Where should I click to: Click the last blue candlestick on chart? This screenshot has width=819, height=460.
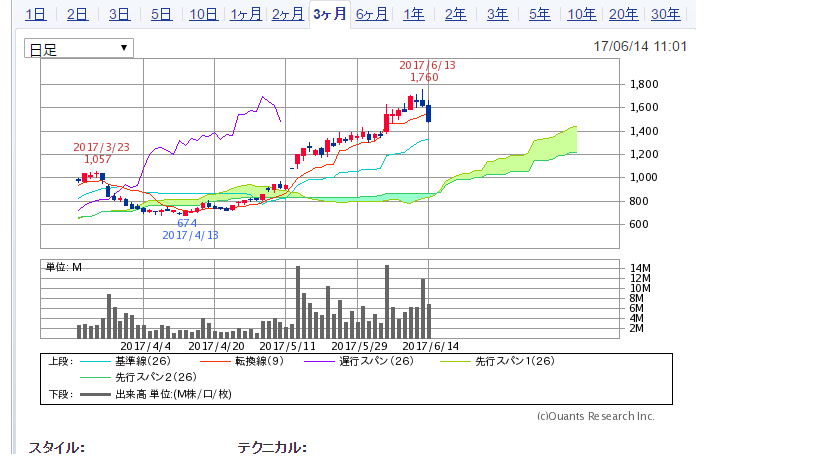click(429, 113)
